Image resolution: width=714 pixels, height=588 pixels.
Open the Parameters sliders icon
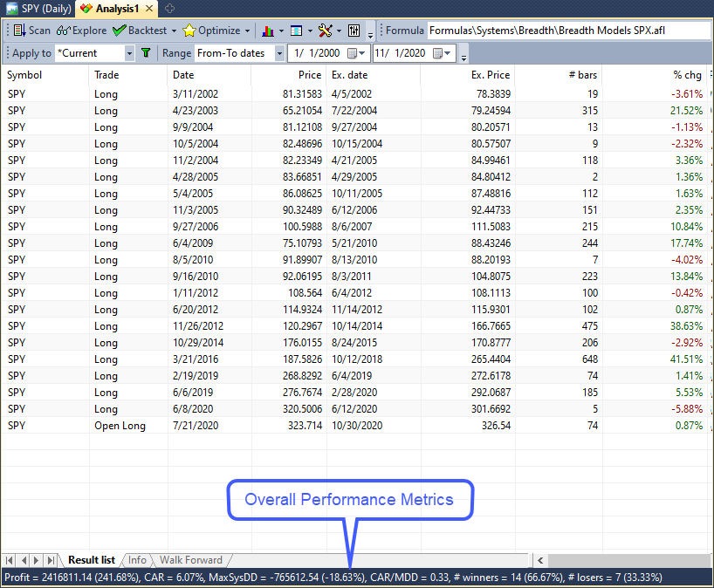click(354, 31)
